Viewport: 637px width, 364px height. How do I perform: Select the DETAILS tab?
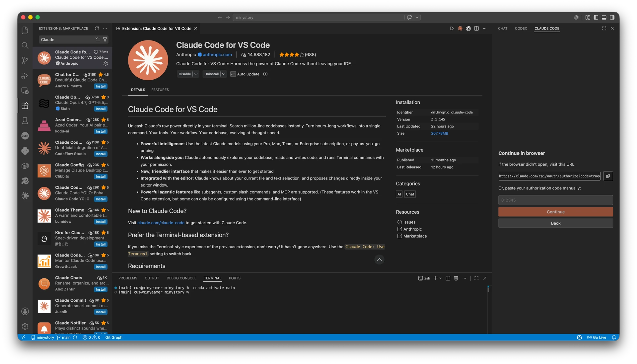click(138, 90)
